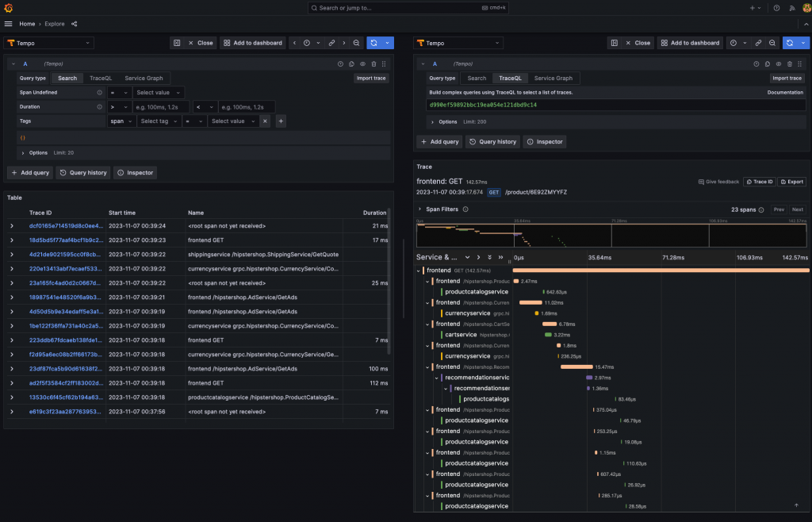Image resolution: width=812 pixels, height=522 pixels.
Task: Open the span scope dropdown in Tags row
Action: pos(121,121)
